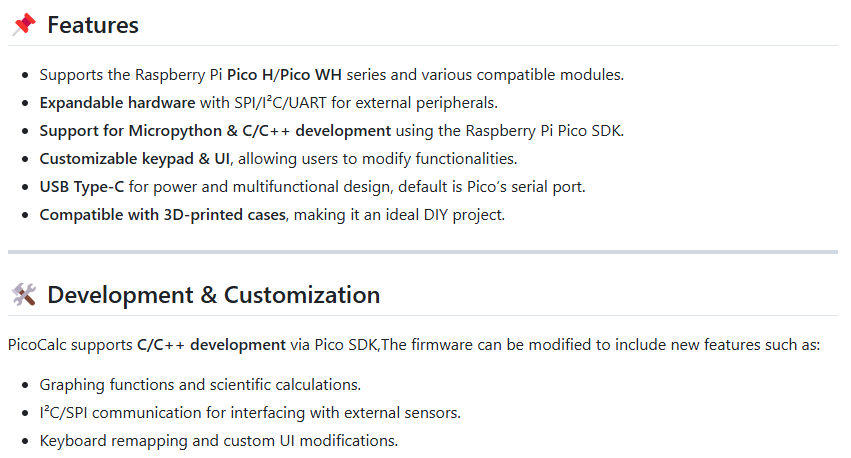
Task: Click the hammer and wrench emoji icon
Action: pyautogui.click(x=24, y=295)
